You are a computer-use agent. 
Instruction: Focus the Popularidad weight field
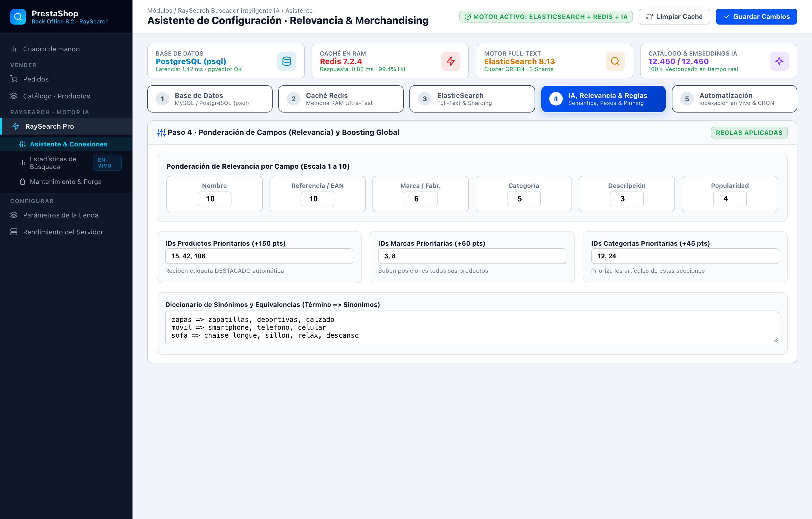point(730,199)
